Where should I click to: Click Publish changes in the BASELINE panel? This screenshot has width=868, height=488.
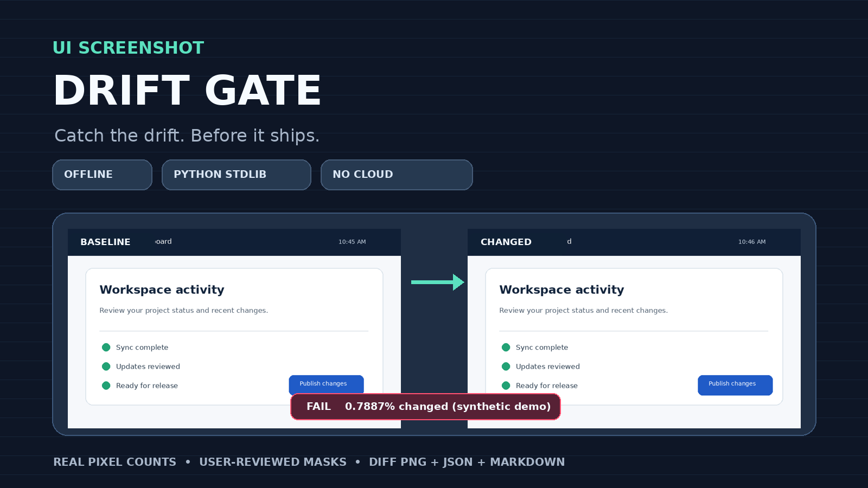click(x=326, y=384)
